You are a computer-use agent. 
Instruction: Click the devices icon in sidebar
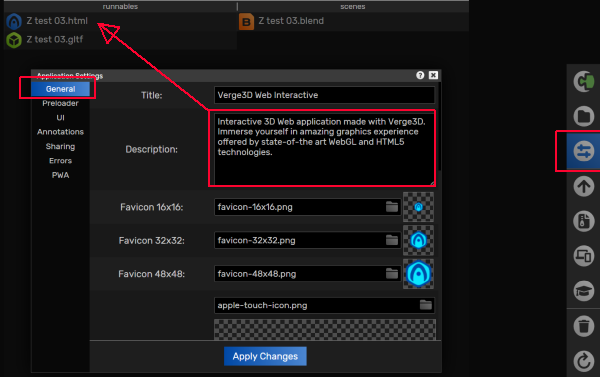coord(584,256)
